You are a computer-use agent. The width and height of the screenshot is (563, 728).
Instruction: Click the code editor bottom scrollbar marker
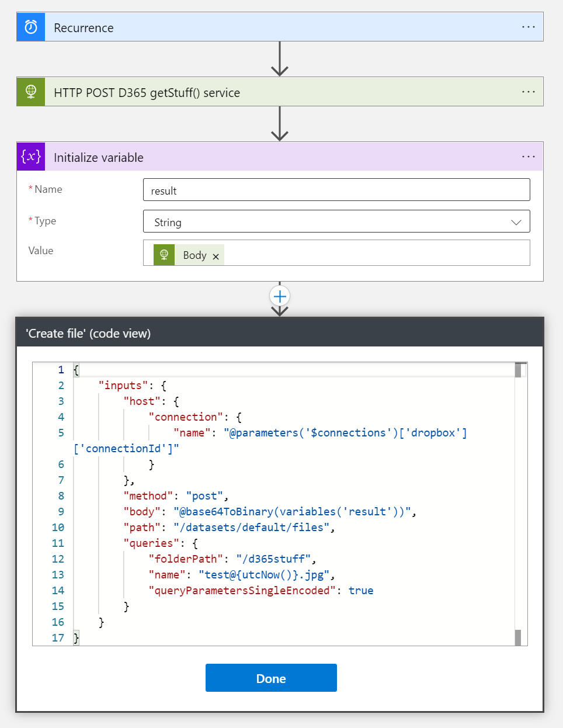coord(518,637)
